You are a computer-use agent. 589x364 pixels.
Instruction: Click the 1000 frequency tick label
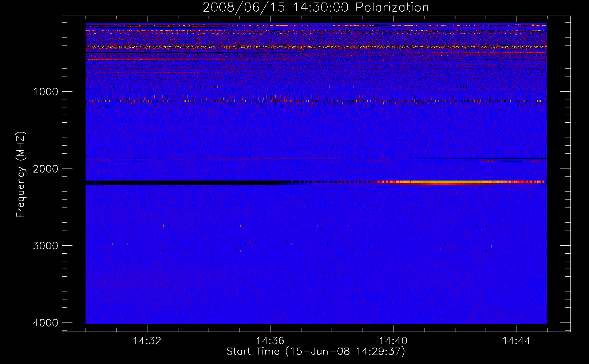tap(46, 91)
